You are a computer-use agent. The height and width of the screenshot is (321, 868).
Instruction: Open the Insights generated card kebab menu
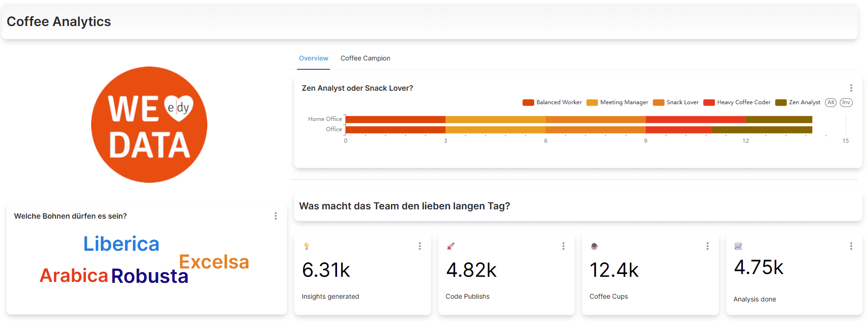point(419,246)
